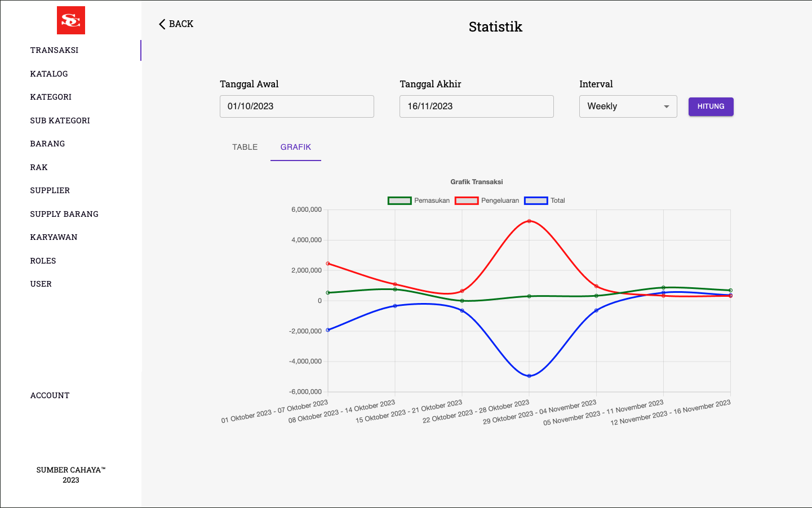The width and height of the screenshot is (812, 508).
Task: Open the ACCOUNT section
Action: [x=50, y=395]
